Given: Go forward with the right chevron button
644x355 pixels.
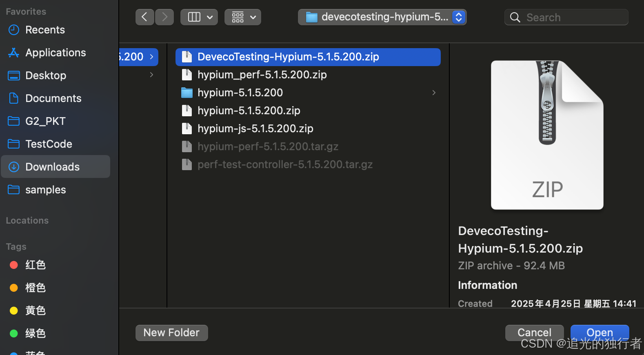Looking at the screenshot, I should 164,17.
